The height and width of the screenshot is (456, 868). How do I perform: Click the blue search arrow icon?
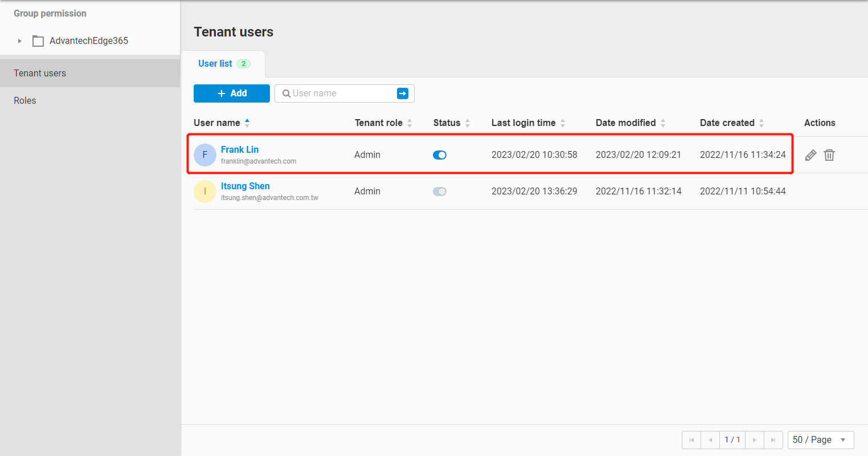403,93
